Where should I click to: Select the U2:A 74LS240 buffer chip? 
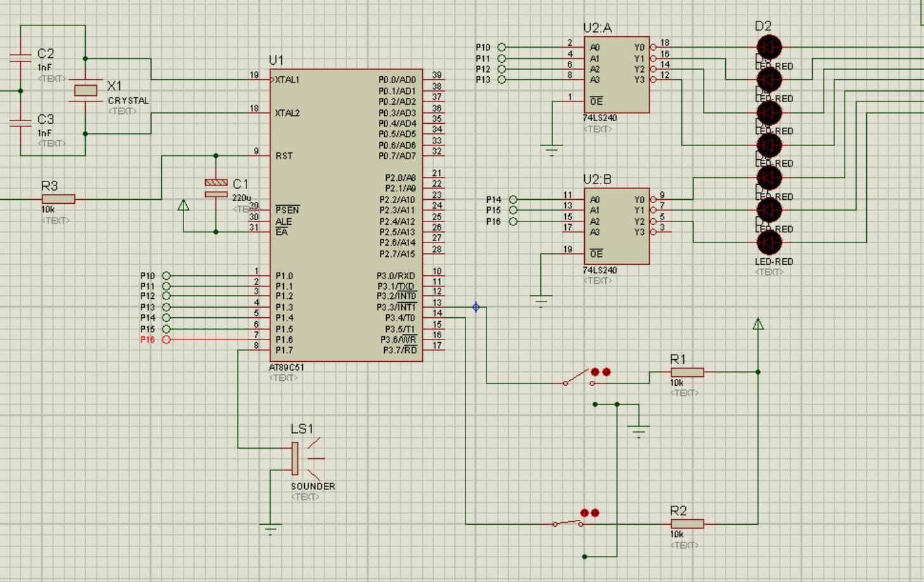617,74
